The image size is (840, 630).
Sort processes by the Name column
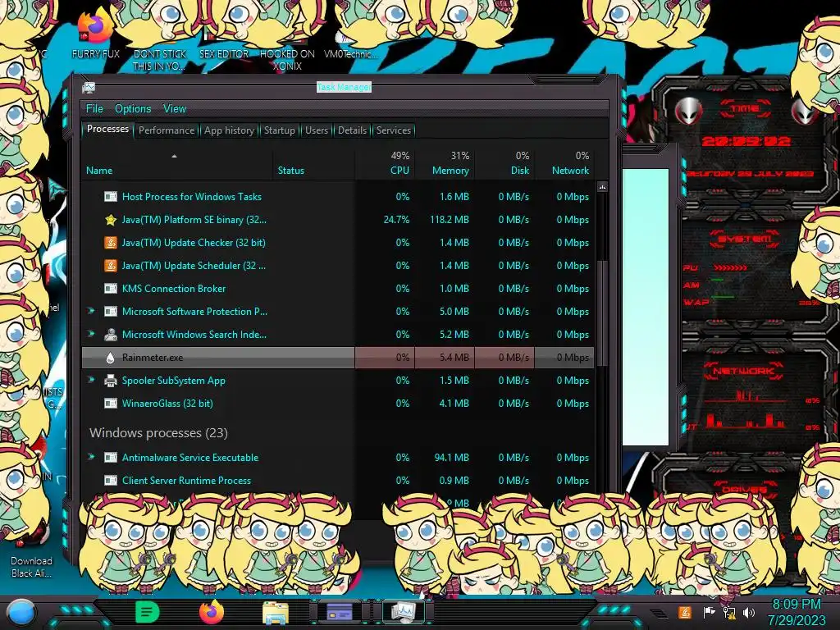tap(177, 163)
